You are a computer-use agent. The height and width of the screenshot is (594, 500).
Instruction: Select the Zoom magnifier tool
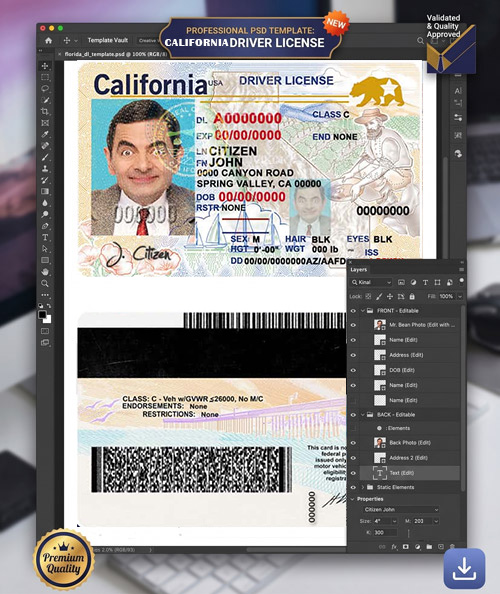(x=45, y=283)
